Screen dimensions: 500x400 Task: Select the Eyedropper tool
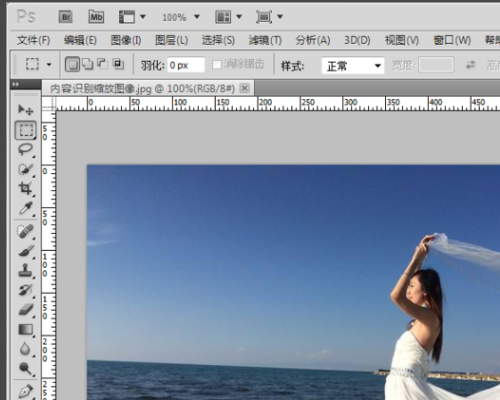point(25,208)
